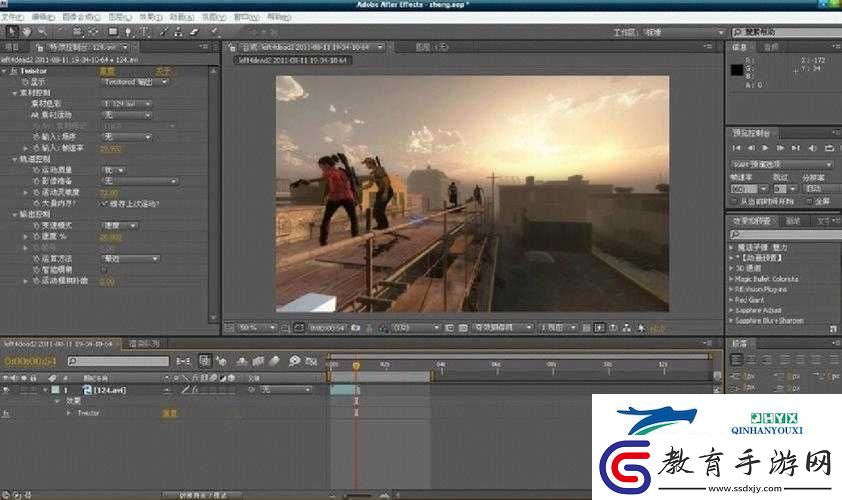This screenshot has width=842, height=500.
Task: Select the Eraser tool
Action: (194, 32)
